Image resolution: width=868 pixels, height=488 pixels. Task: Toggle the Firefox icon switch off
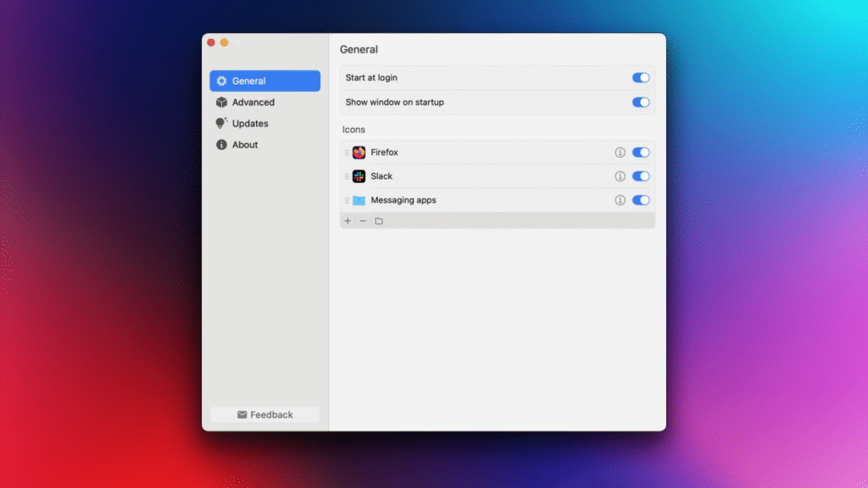coord(641,152)
